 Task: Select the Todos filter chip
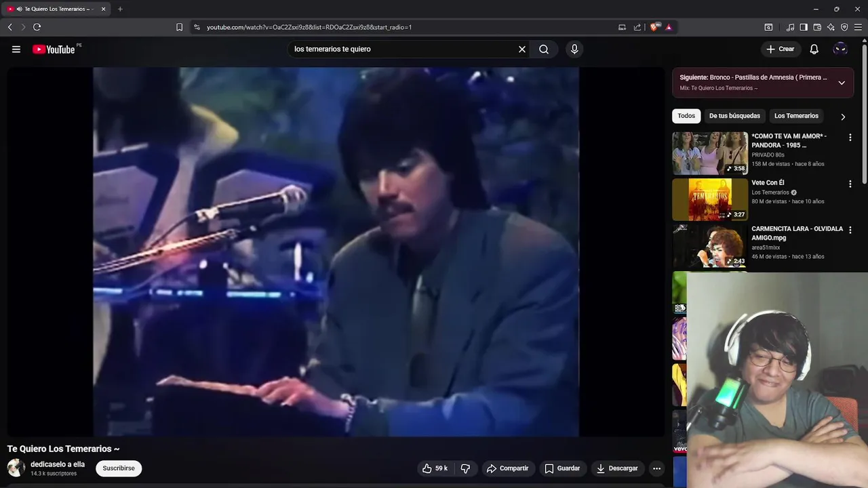[x=686, y=116]
